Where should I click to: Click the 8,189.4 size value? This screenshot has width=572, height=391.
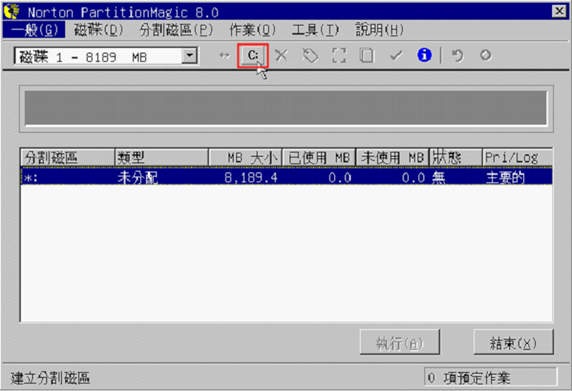pos(251,178)
